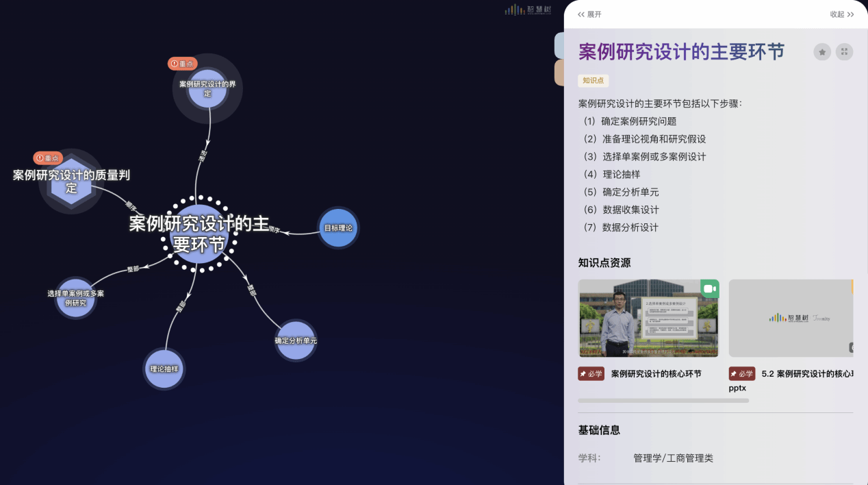This screenshot has width=868, height=485.
Task: Open 案例研究设计的核心环节 video title
Action: (656, 374)
